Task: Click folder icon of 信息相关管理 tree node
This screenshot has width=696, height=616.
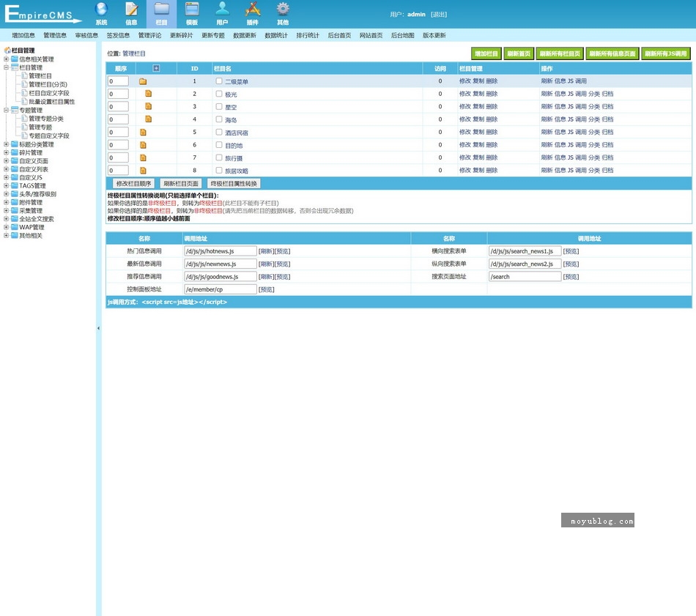Action: click(15, 59)
